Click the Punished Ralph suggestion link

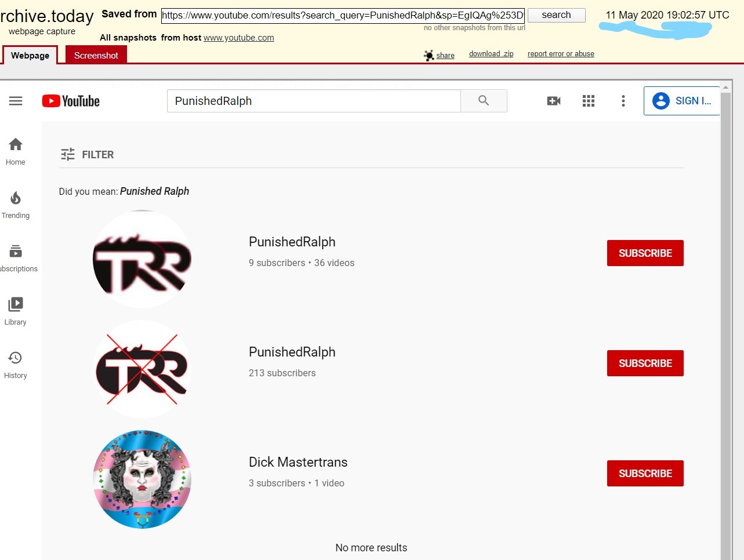point(154,191)
